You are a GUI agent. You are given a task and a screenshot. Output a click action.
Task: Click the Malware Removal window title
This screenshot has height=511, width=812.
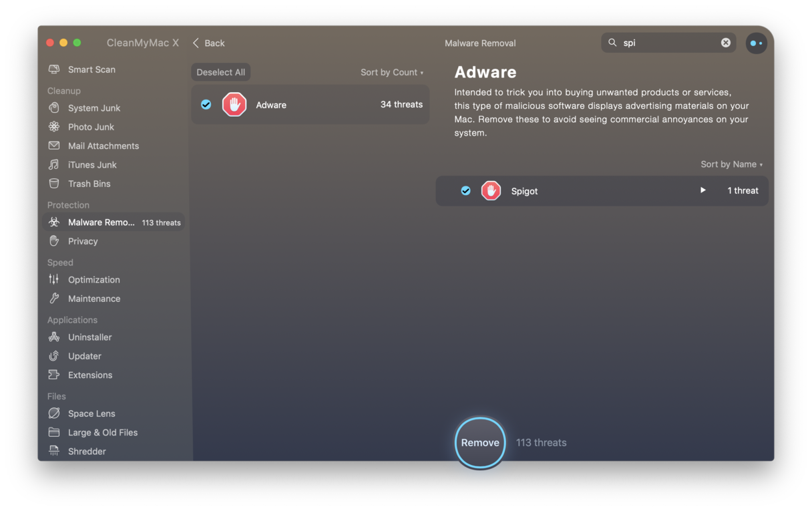pyautogui.click(x=480, y=43)
